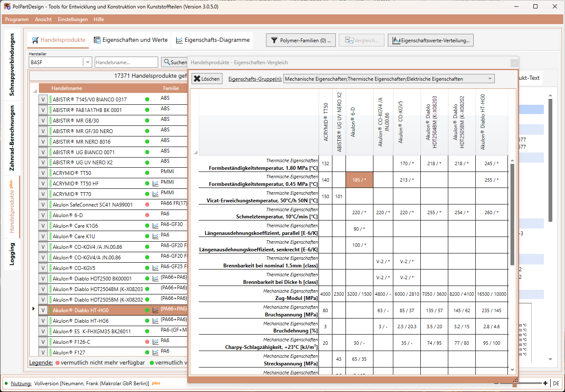Click the resize grip of the comparison popup
The height and width of the screenshot is (392, 565).
point(516,380)
